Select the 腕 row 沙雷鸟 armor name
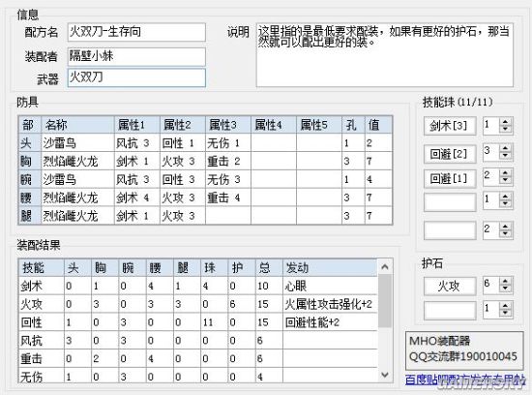 (77, 179)
